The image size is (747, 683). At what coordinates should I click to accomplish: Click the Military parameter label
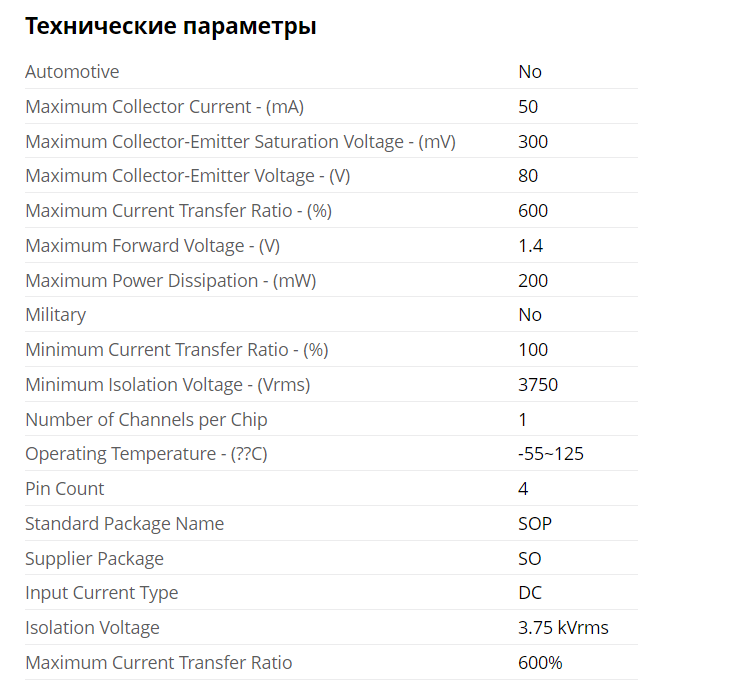56,315
